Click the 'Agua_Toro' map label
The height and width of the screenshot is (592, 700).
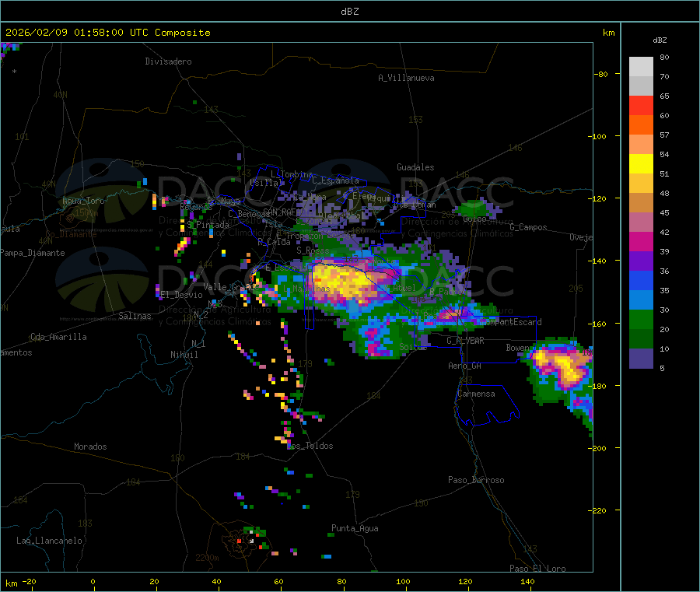coord(83,201)
